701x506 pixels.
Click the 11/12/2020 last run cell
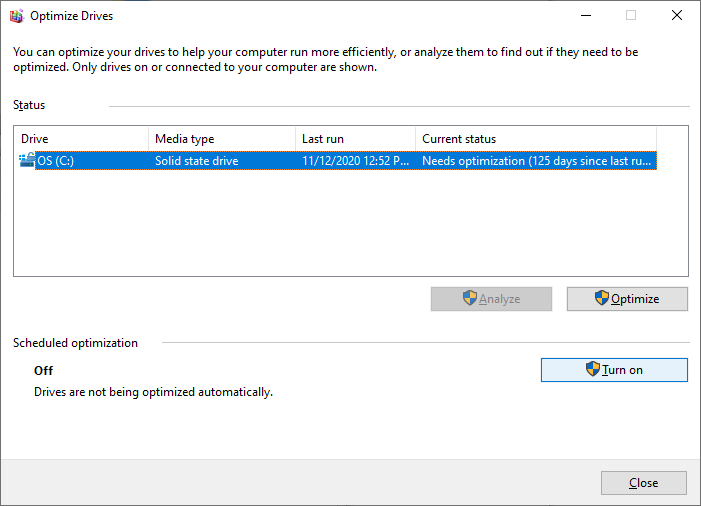[355, 161]
